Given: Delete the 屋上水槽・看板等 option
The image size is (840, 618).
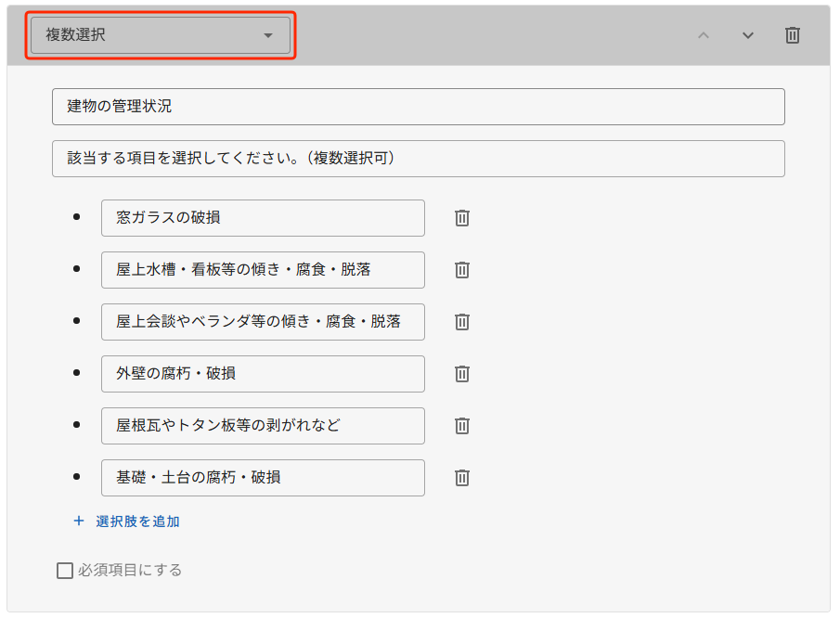Looking at the screenshot, I should (x=462, y=270).
